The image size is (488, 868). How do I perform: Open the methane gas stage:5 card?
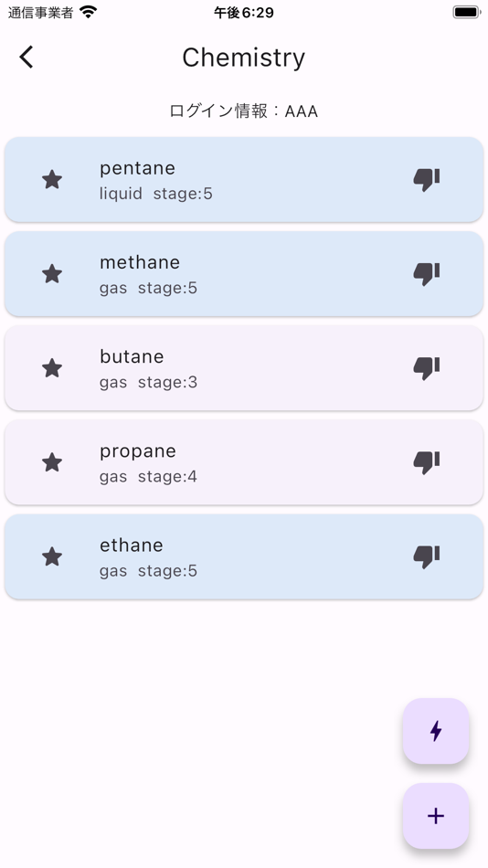tap(244, 274)
